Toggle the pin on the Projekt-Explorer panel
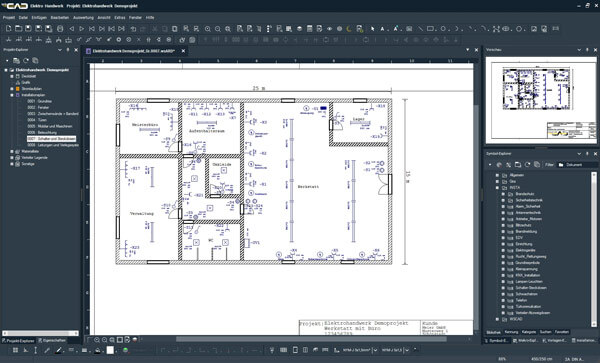The image size is (600, 363). coord(68,50)
